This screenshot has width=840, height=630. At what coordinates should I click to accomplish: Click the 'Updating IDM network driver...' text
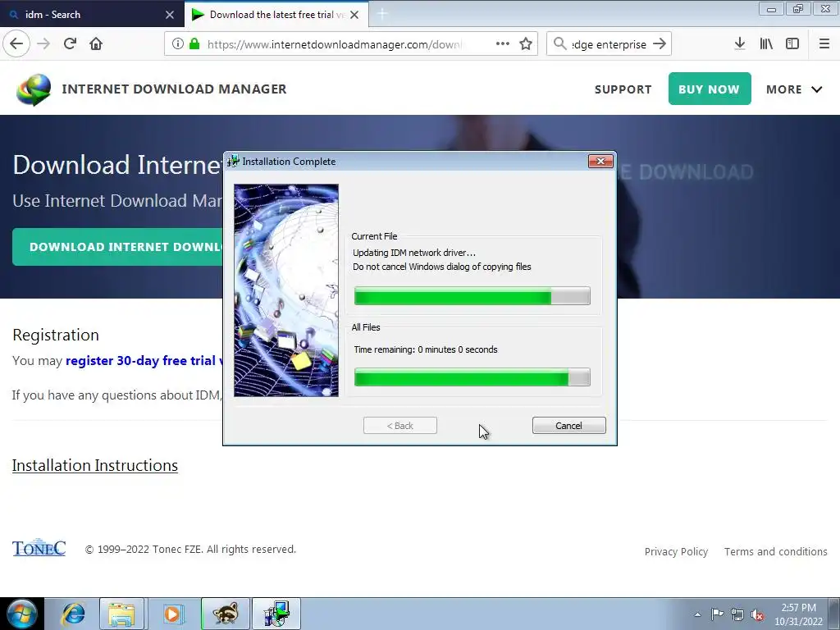(x=414, y=253)
